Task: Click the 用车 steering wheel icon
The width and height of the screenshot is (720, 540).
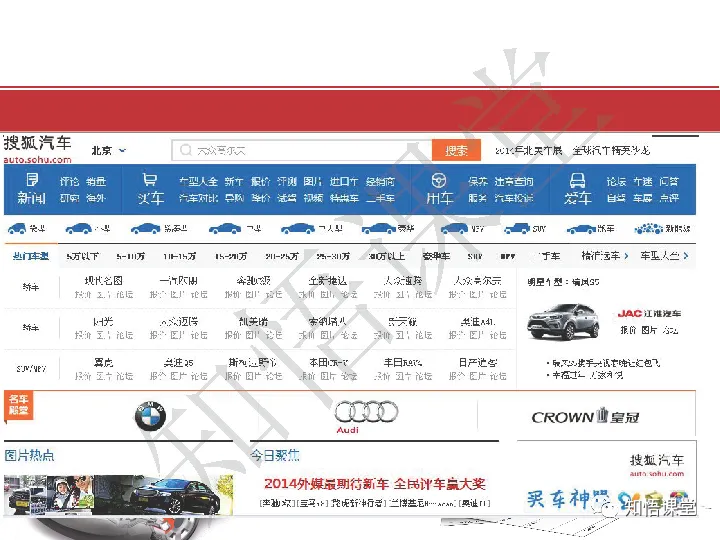Action: 439,180
